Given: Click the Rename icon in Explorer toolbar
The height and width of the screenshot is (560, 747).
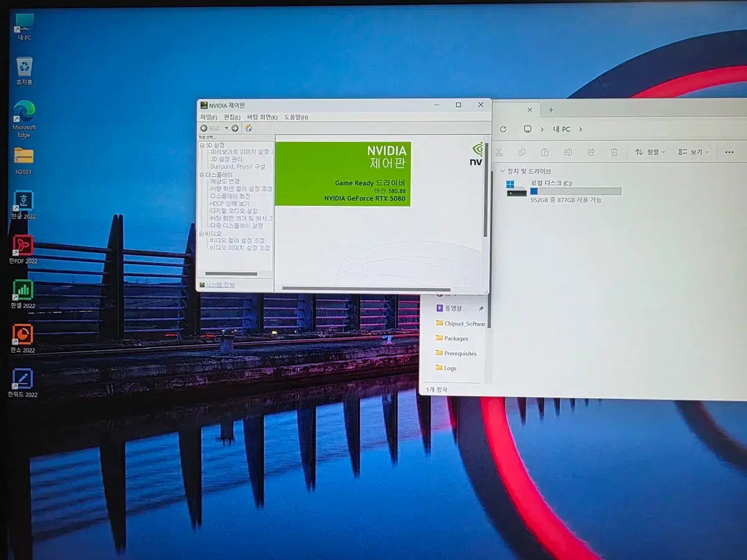Looking at the screenshot, I should [568, 152].
